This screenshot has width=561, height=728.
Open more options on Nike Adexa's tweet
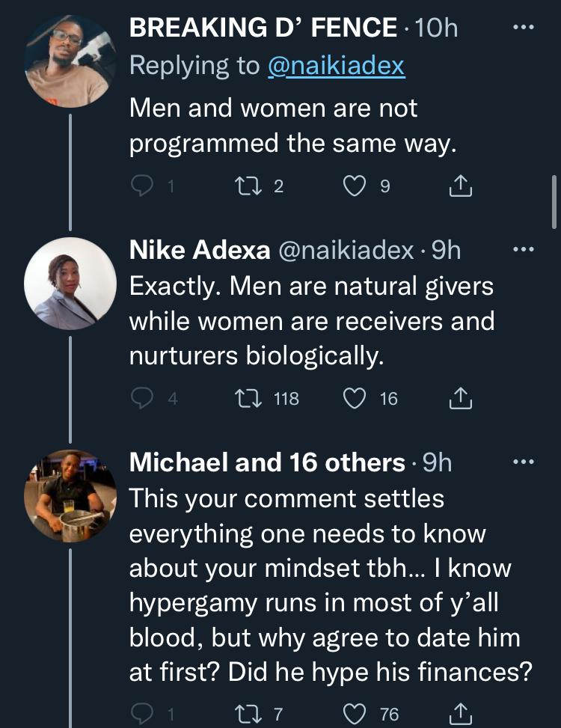pyautogui.click(x=523, y=250)
